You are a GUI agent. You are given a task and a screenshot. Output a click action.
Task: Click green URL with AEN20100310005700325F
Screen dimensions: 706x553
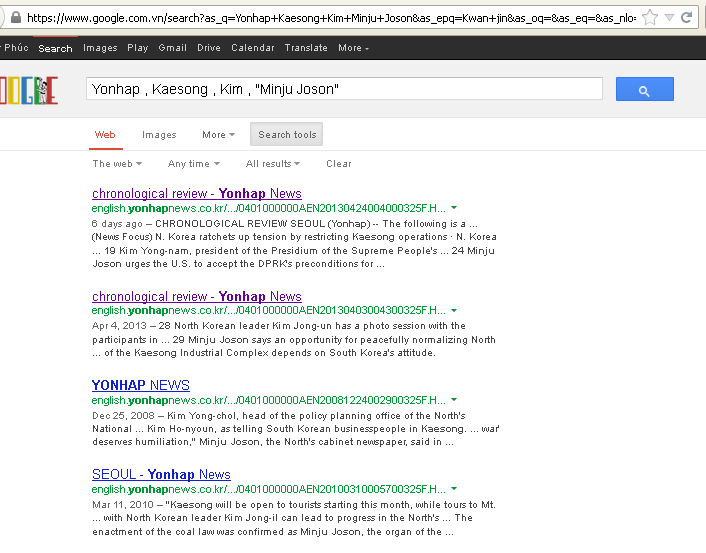[268, 489]
